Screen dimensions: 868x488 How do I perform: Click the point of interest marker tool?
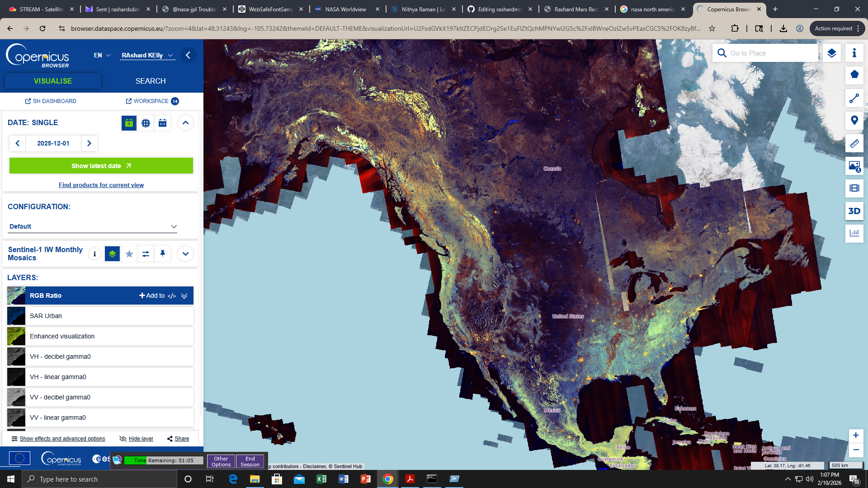[854, 121]
